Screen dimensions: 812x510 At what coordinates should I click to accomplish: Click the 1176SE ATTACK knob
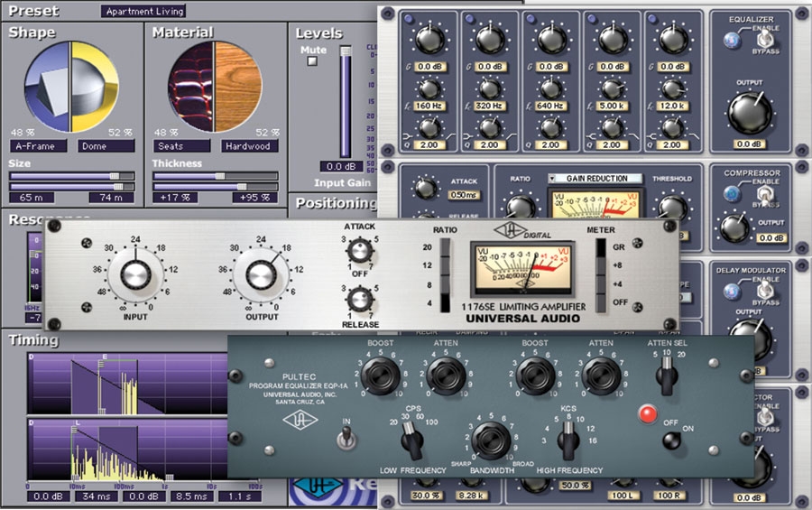tap(359, 251)
